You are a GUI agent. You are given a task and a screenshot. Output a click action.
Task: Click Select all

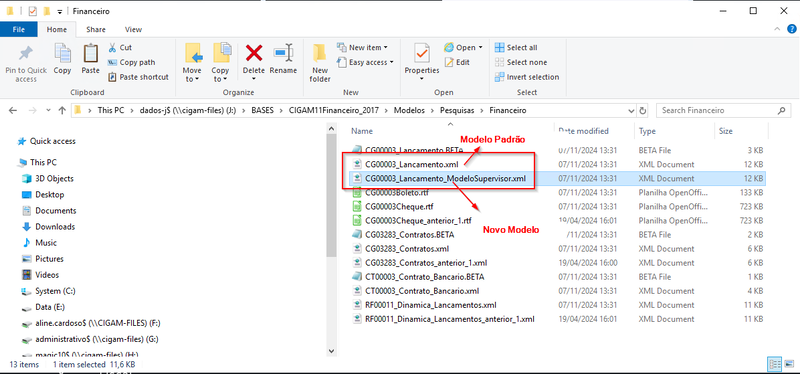[516, 47]
